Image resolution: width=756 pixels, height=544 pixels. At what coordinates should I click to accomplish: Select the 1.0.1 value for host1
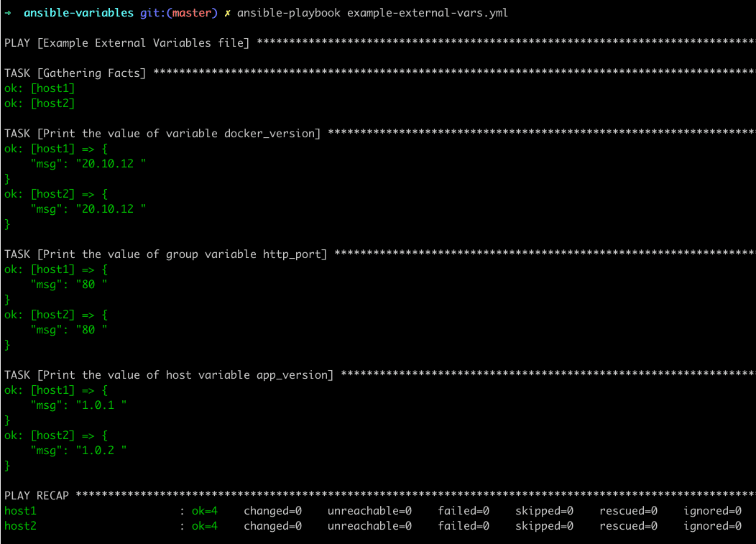(x=97, y=405)
